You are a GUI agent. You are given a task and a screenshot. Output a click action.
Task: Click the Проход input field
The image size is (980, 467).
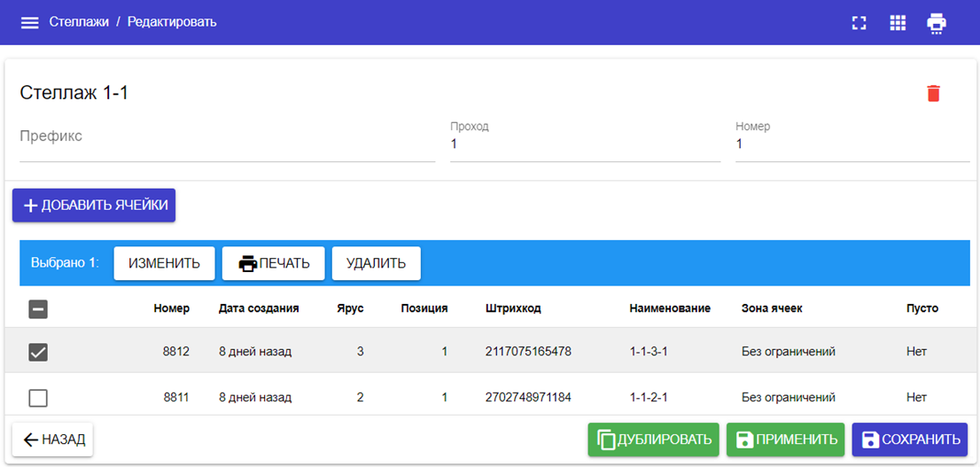point(585,144)
